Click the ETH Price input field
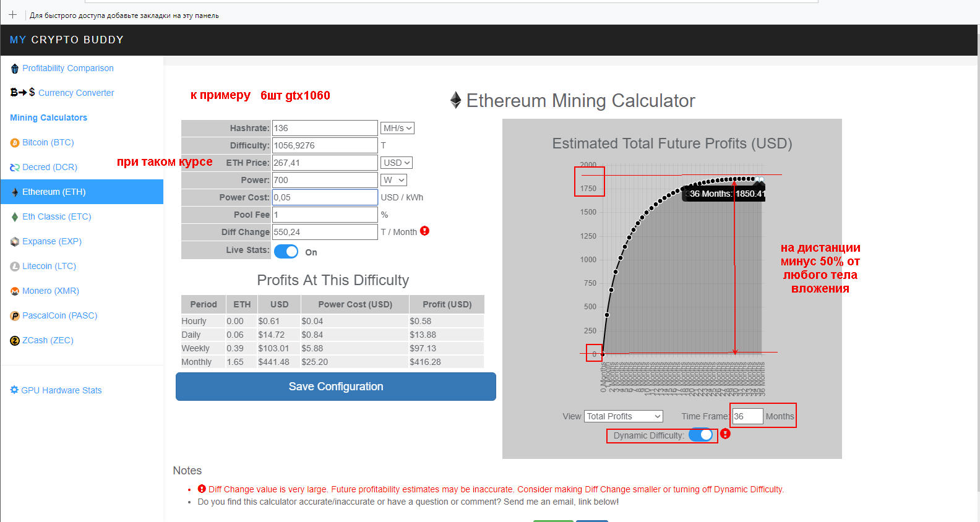The width and height of the screenshot is (980, 522). click(325, 163)
